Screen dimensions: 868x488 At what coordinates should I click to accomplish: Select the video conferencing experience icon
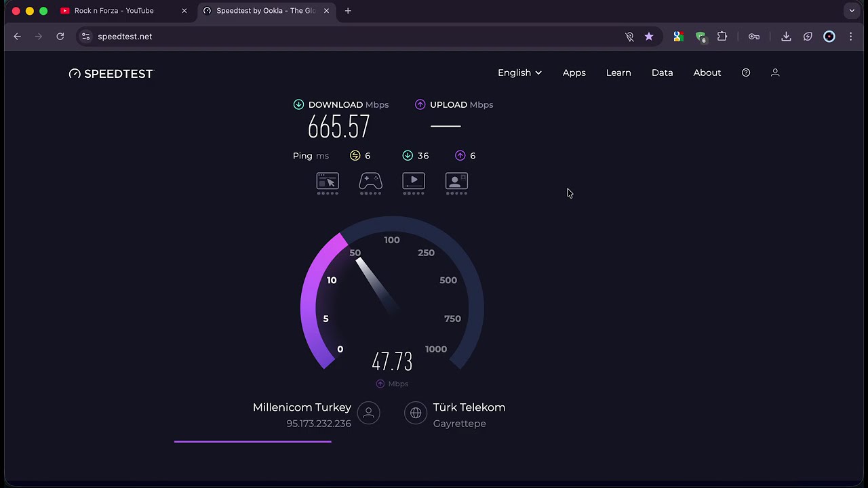(x=456, y=184)
